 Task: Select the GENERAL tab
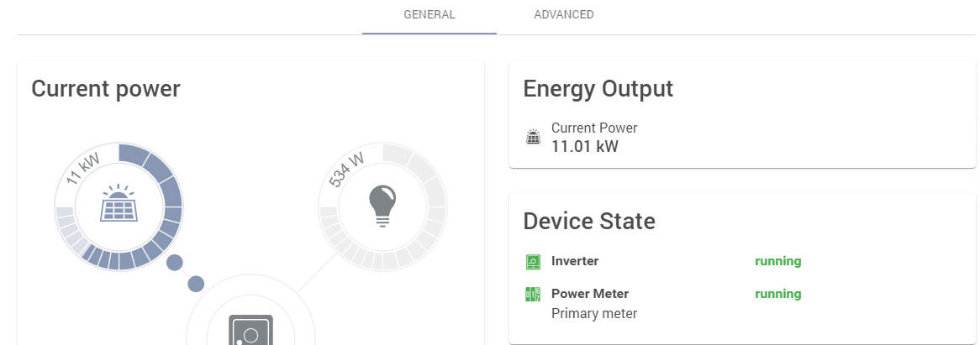click(429, 15)
